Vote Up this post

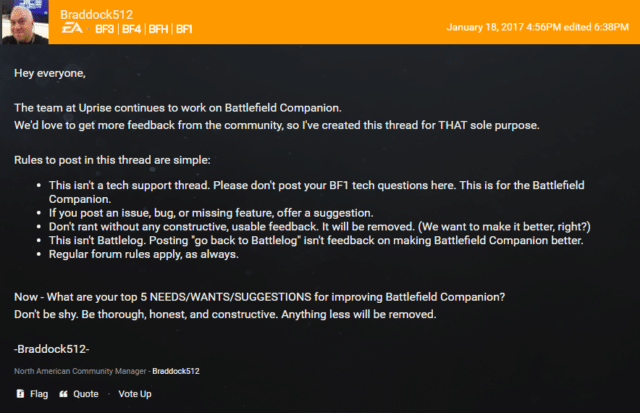pos(135,394)
